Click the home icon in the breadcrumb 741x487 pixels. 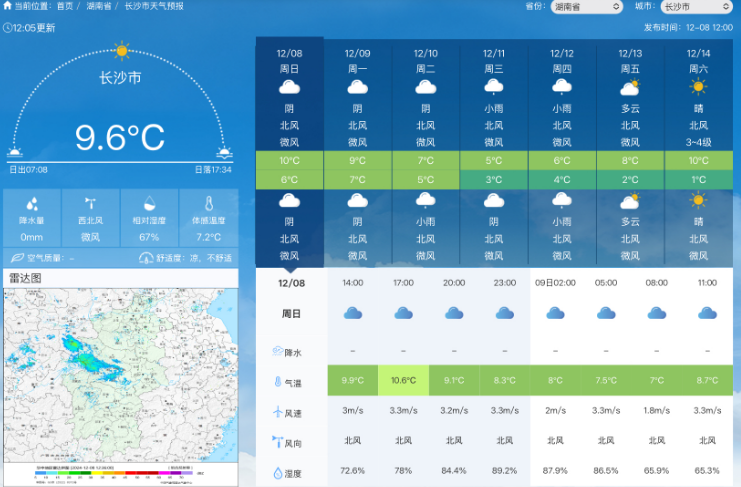coord(8,6)
